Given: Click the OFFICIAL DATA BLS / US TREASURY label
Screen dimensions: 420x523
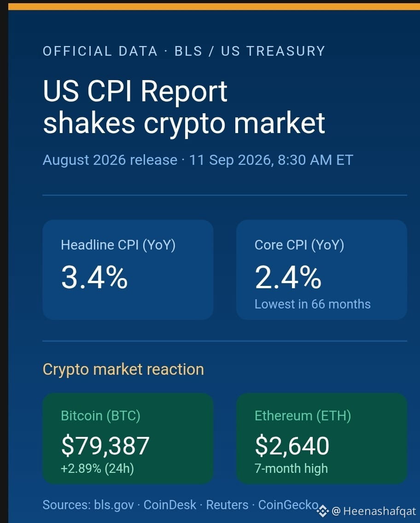Looking at the screenshot, I should [x=184, y=51].
